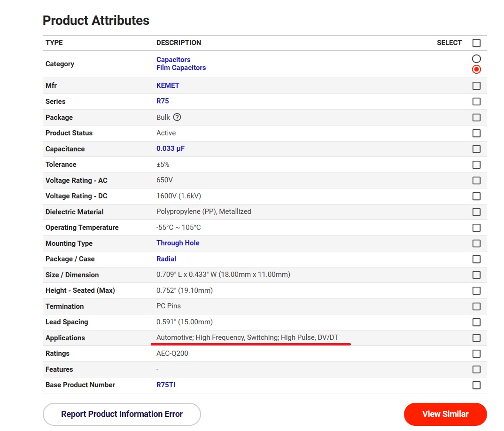The width and height of the screenshot is (504, 431).
Task: Click the Size / Dimension value text
Action: 223,274
